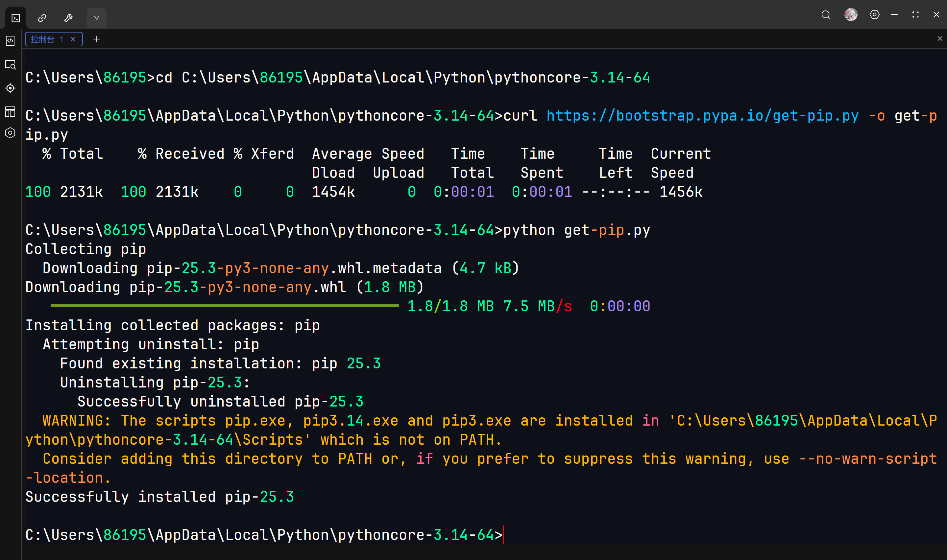
Task: Open the crosshair target icon in sidebar
Action: coord(11,88)
